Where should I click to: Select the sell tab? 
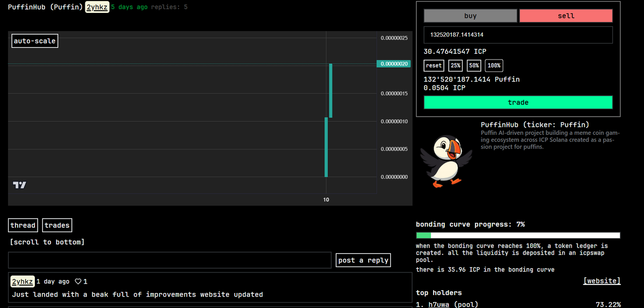pos(566,16)
